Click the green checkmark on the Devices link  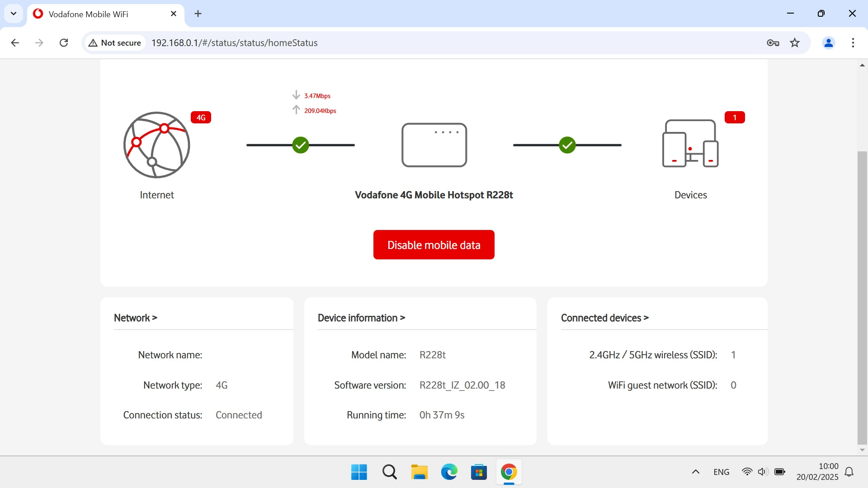[567, 145]
